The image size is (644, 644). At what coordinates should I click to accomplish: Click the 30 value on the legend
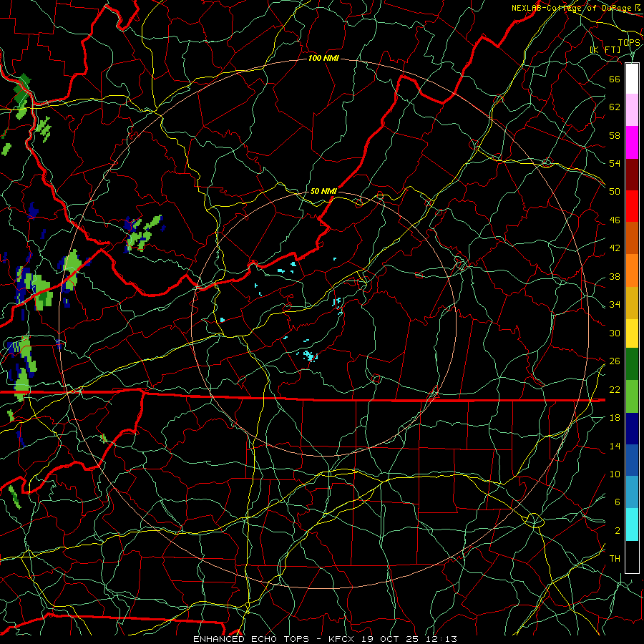pos(615,333)
